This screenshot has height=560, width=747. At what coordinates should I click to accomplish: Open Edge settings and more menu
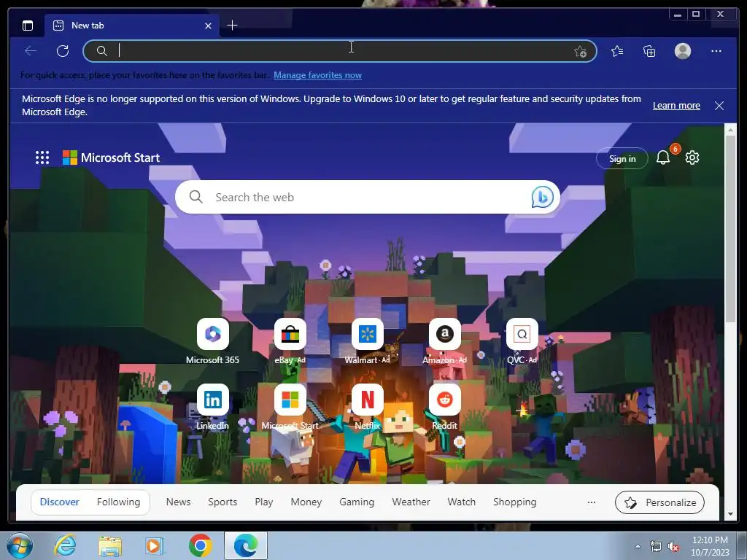click(716, 51)
